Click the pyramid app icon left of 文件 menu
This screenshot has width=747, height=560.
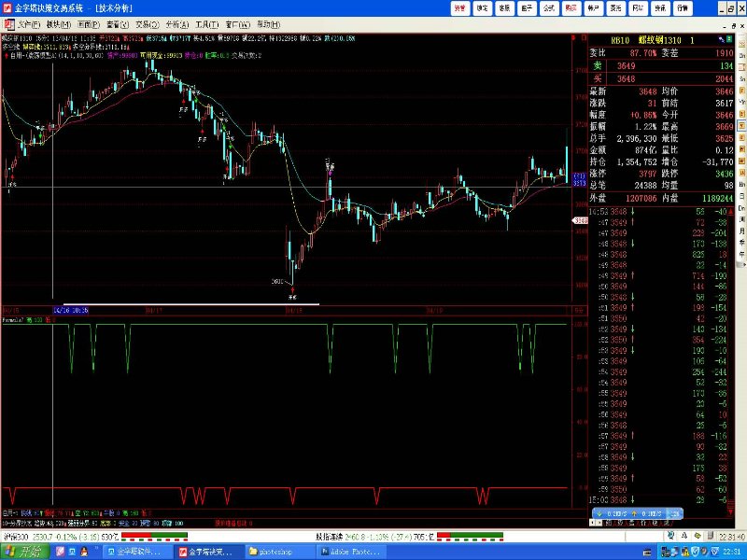7,23
